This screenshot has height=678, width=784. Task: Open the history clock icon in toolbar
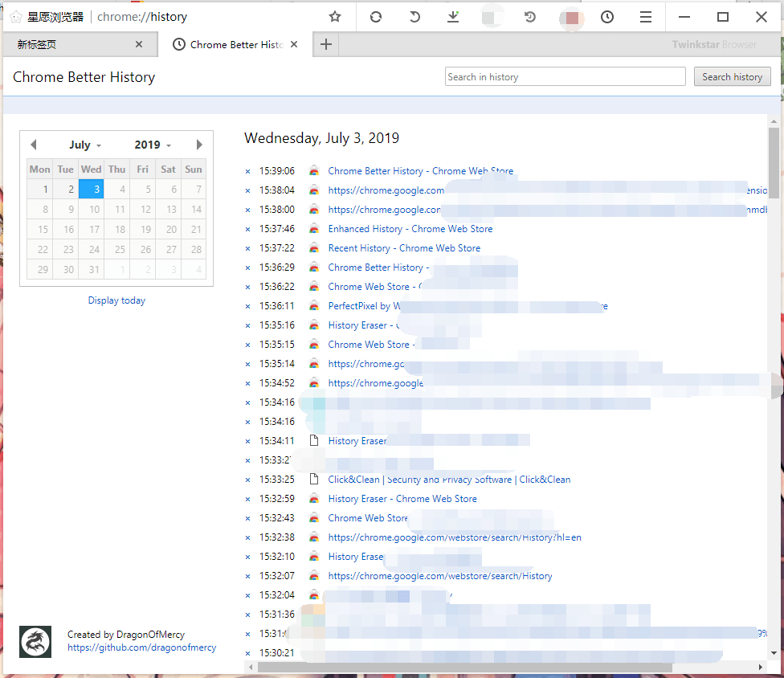click(x=607, y=17)
